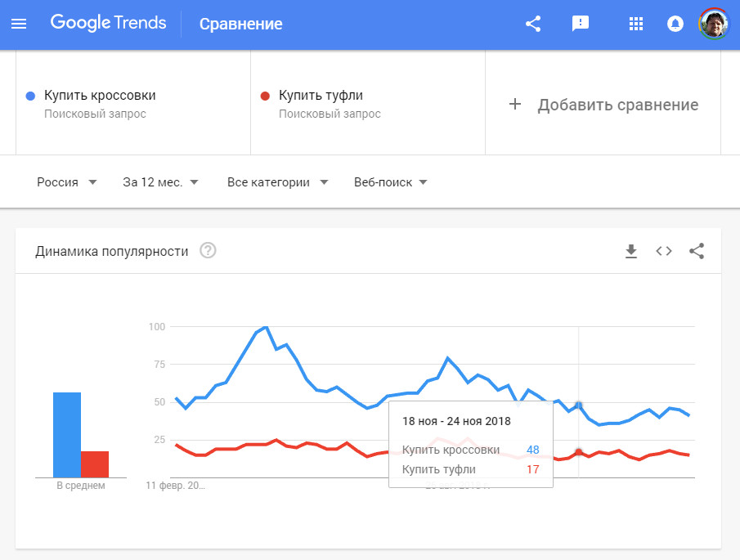Open help for Динамика популярности
The height and width of the screenshot is (560, 740).
click(208, 251)
